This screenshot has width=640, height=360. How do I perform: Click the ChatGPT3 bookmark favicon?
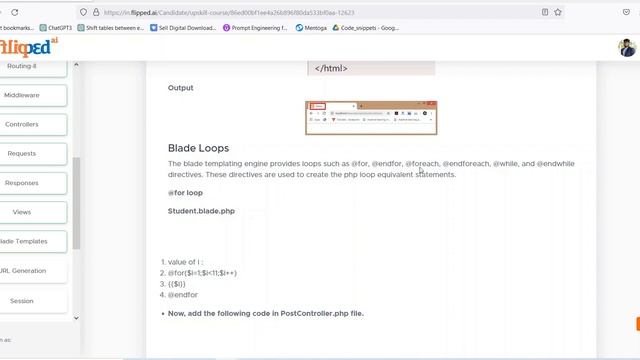click(x=43, y=28)
